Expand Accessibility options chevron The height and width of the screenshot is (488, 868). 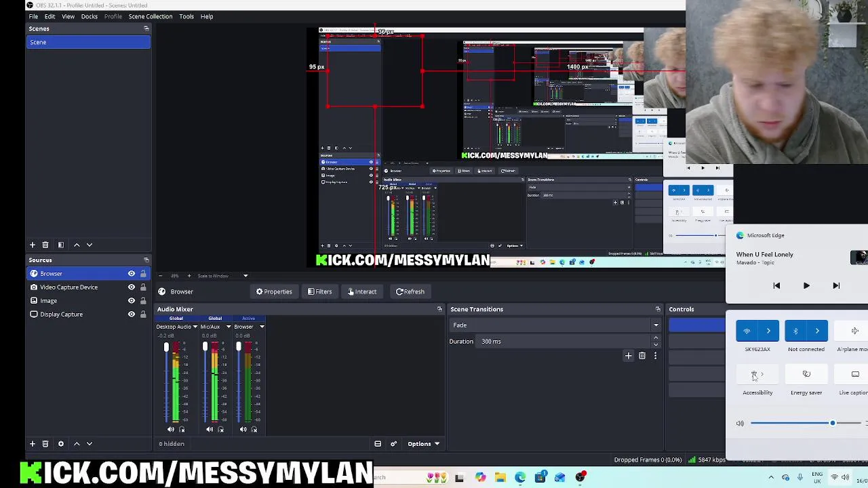tap(763, 374)
